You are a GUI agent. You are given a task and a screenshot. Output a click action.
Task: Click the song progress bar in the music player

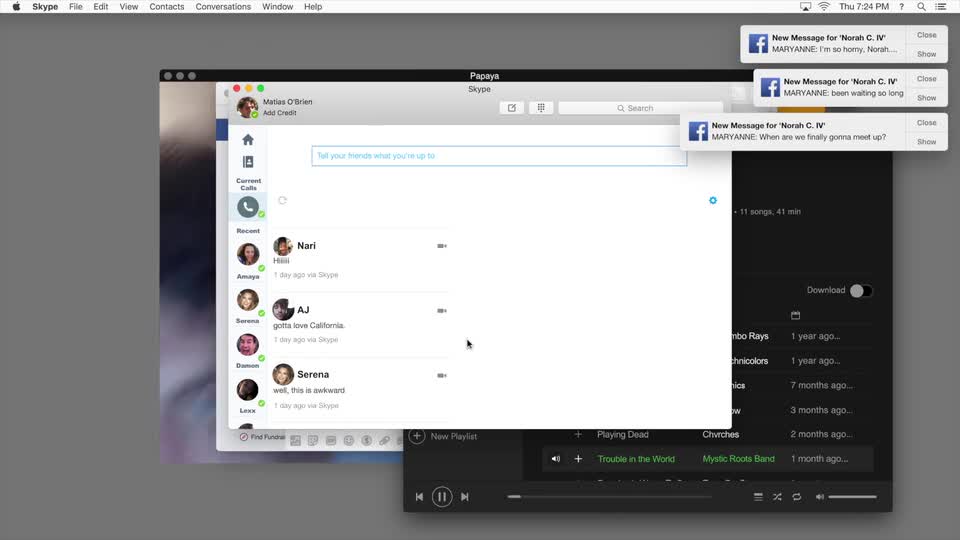[x=609, y=497]
